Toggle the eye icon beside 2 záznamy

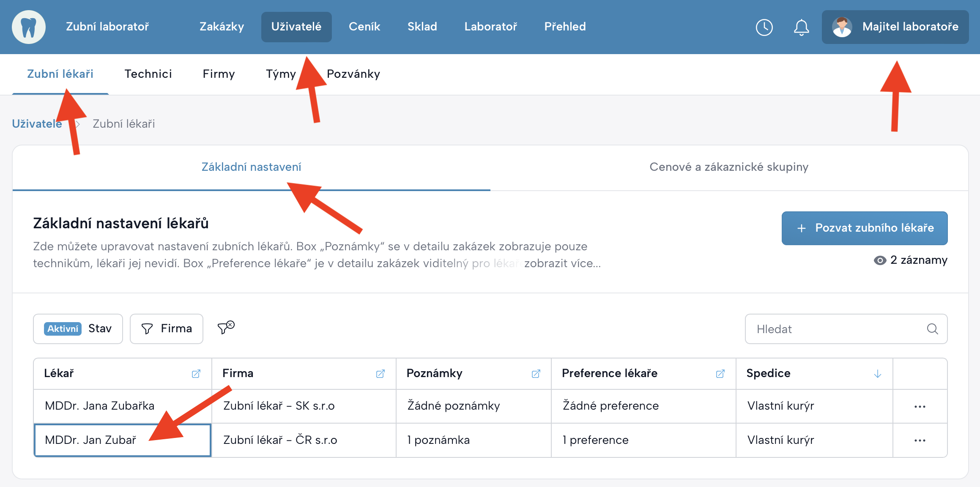click(x=880, y=260)
